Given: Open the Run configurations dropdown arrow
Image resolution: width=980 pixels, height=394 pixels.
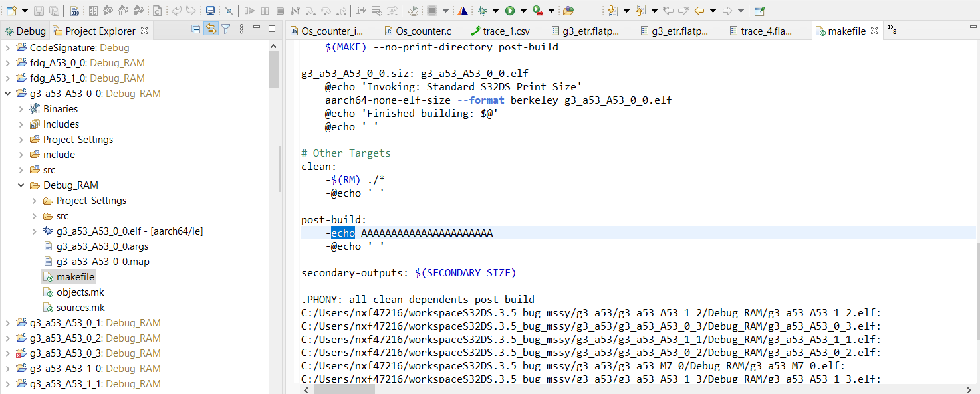Looking at the screenshot, I should 523,11.
